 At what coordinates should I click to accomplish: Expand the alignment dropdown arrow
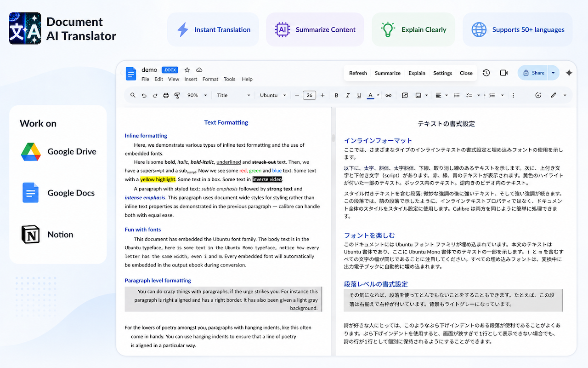pos(447,95)
